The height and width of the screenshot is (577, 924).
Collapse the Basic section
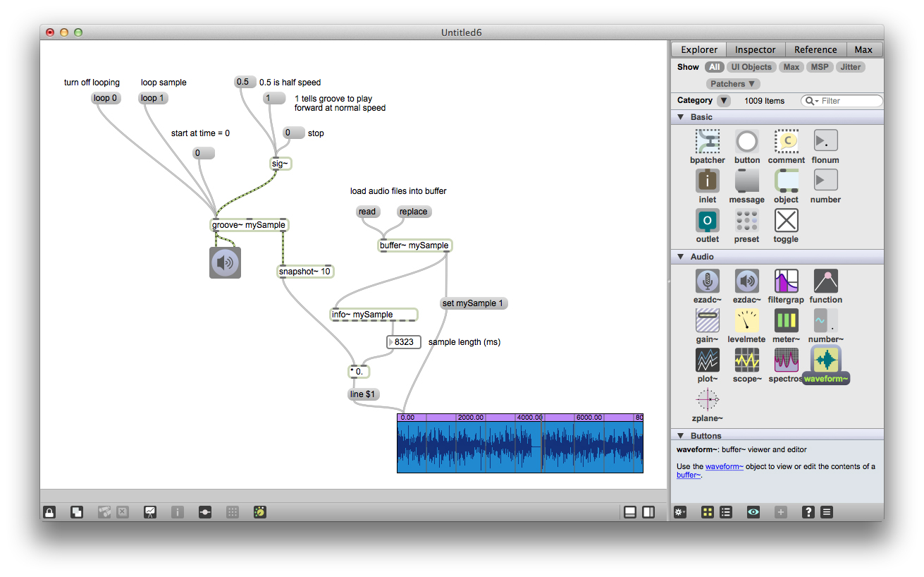[681, 117]
